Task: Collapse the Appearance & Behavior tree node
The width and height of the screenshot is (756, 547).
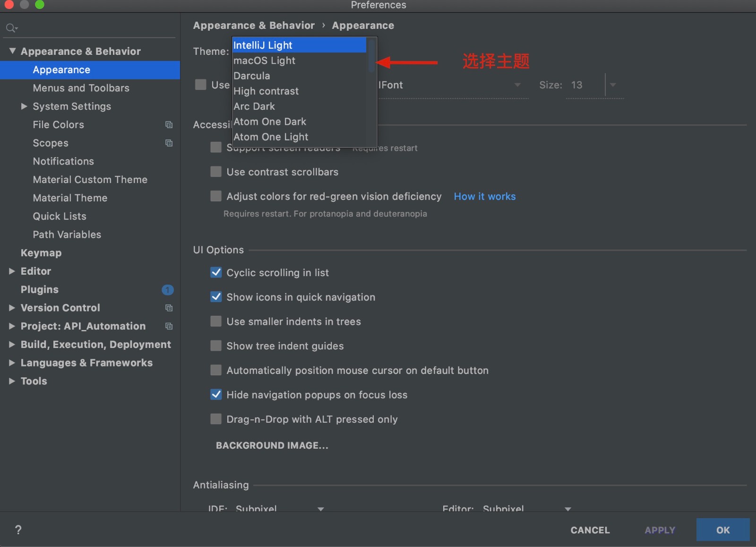Action: 12,51
